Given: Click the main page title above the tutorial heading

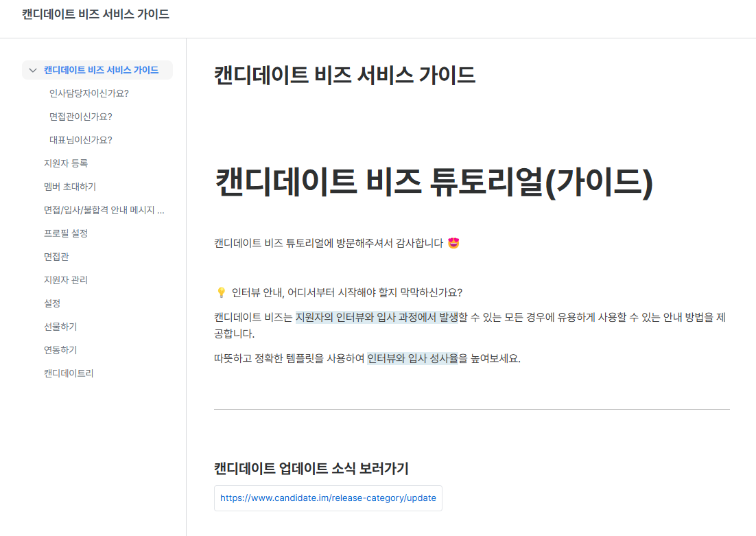Looking at the screenshot, I should [345, 75].
